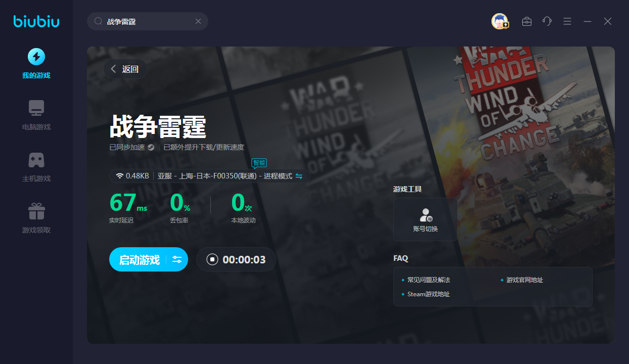Viewport: 629px width, 364px height.
Task: Open 我的游戏 in the sidebar
Action: [x=36, y=64]
